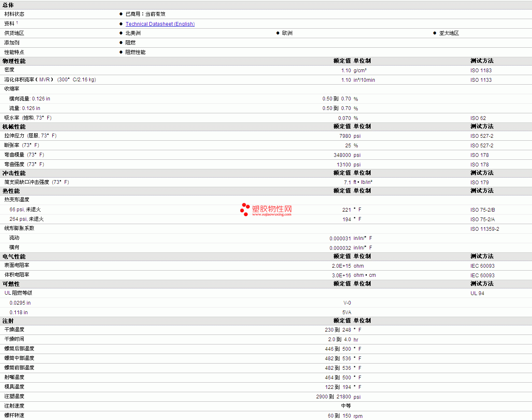Image resolution: width=532 pixels, height=420 pixels.
Task: Click the 可燃性 section header
Action: click(x=11, y=284)
